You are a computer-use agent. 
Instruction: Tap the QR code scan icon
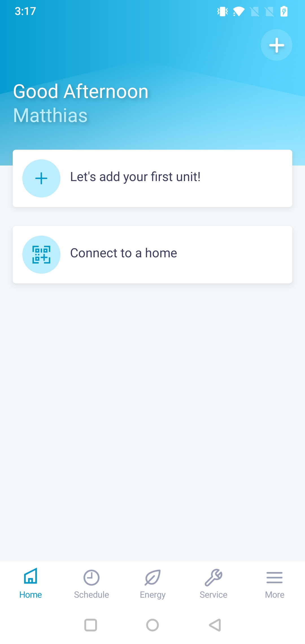click(41, 254)
